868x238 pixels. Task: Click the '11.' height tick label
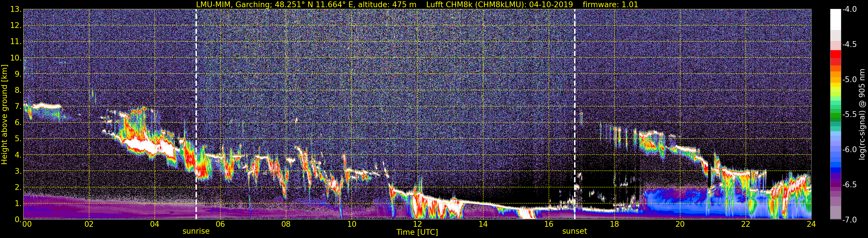tap(16, 42)
